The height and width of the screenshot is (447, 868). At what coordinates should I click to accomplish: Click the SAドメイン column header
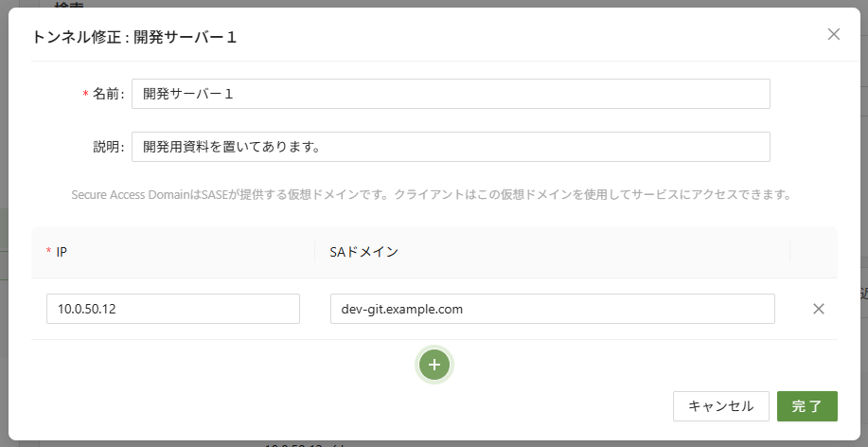point(364,252)
